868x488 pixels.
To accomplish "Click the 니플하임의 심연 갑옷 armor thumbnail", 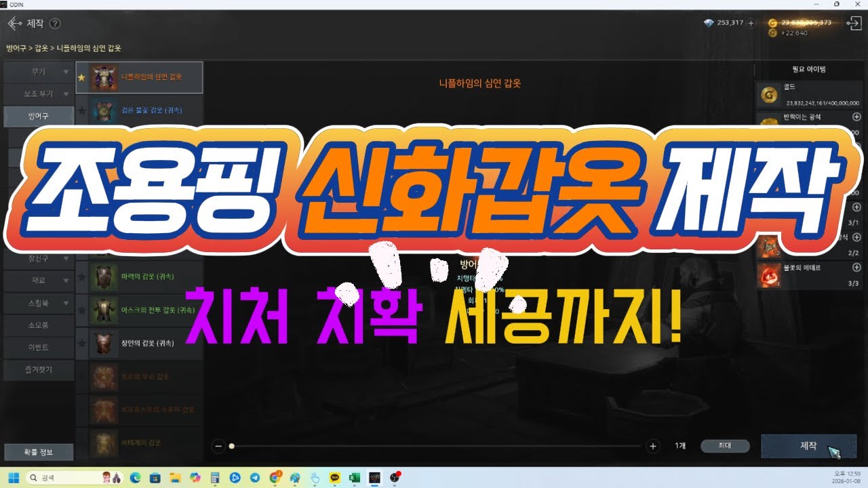I will 103,77.
